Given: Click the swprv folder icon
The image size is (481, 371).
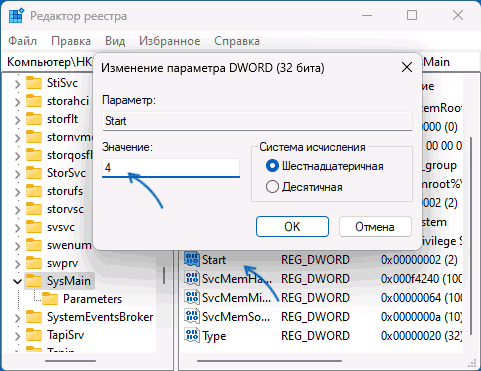Looking at the screenshot, I should (x=34, y=263).
